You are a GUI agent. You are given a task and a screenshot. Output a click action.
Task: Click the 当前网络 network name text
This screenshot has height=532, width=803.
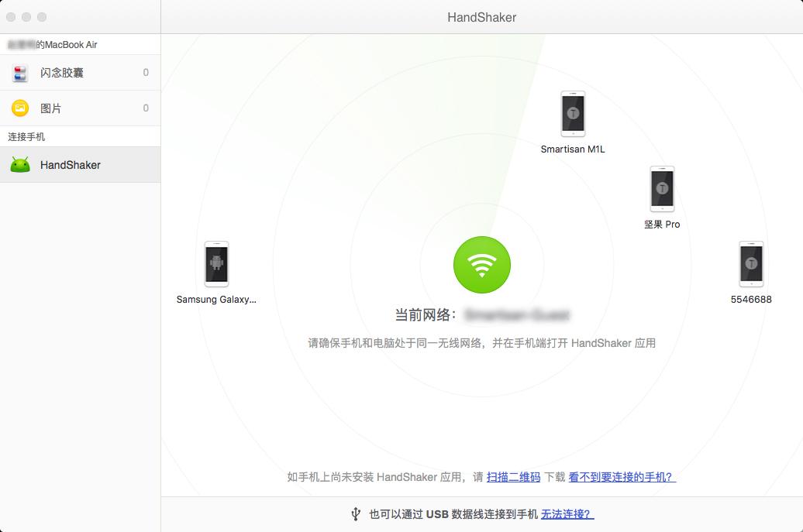pyautogui.click(x=516, y=315)
